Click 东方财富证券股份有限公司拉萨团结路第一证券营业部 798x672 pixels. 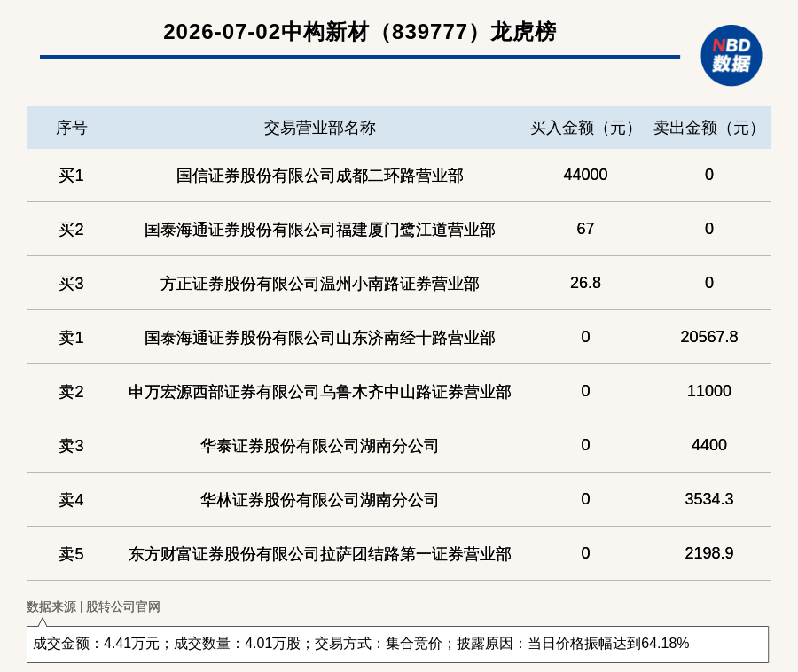(319, 553)
